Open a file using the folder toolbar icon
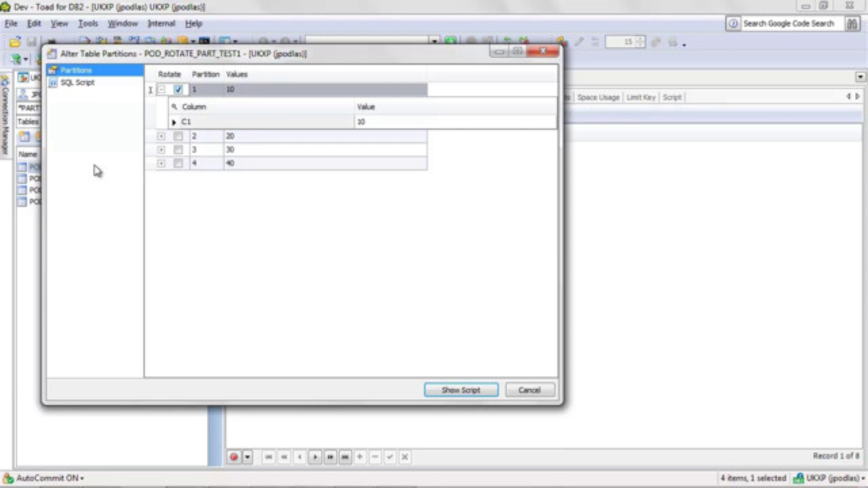This screenshot has height=488, width=868. tap(15, 42)
